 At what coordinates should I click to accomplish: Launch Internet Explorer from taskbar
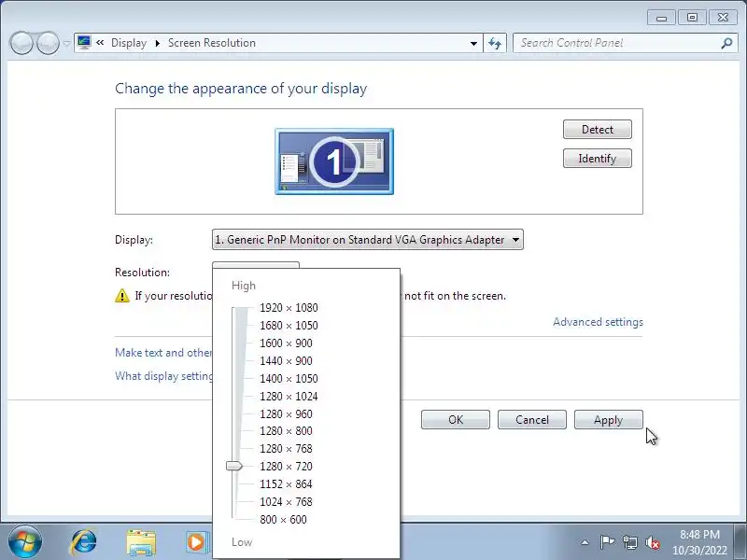tap(84, 542)
